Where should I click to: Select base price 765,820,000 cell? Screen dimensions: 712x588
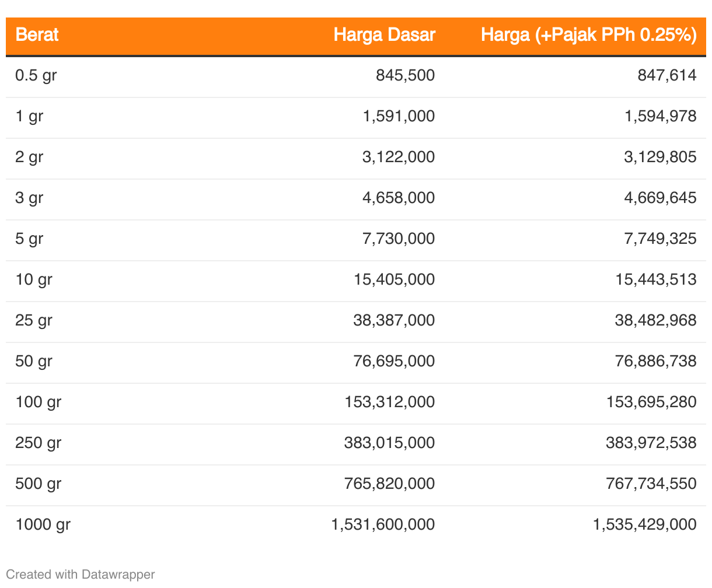coord(389,484)
